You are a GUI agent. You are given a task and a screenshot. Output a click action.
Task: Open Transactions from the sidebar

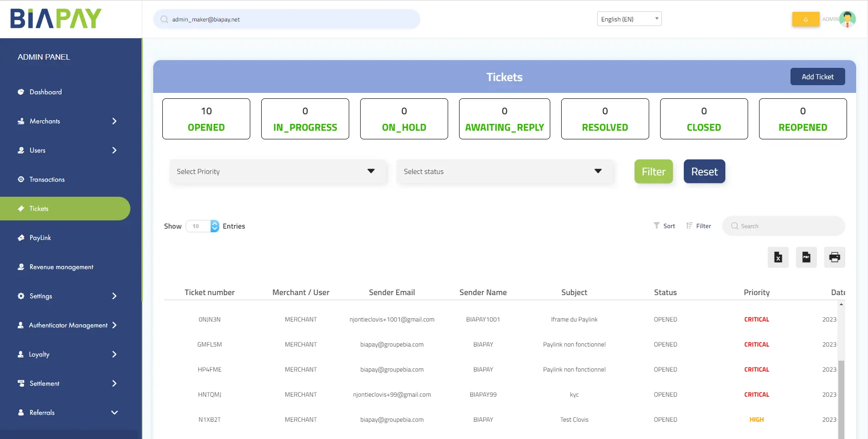pyautogui.click(x=47, y=179)
